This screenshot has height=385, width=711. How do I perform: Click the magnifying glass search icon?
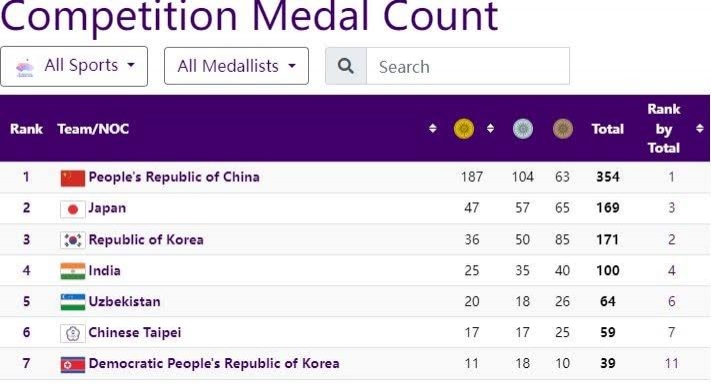(x=346, y=66)
